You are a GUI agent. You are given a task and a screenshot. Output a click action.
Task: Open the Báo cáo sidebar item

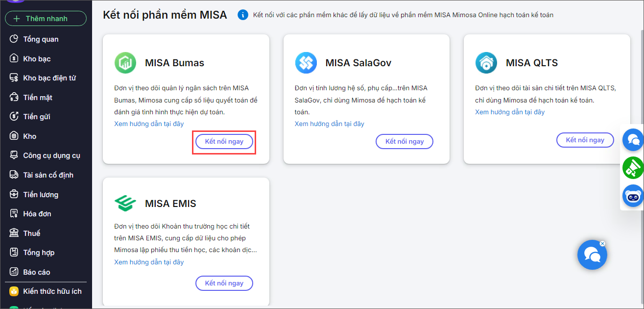[x=36, y=272]
